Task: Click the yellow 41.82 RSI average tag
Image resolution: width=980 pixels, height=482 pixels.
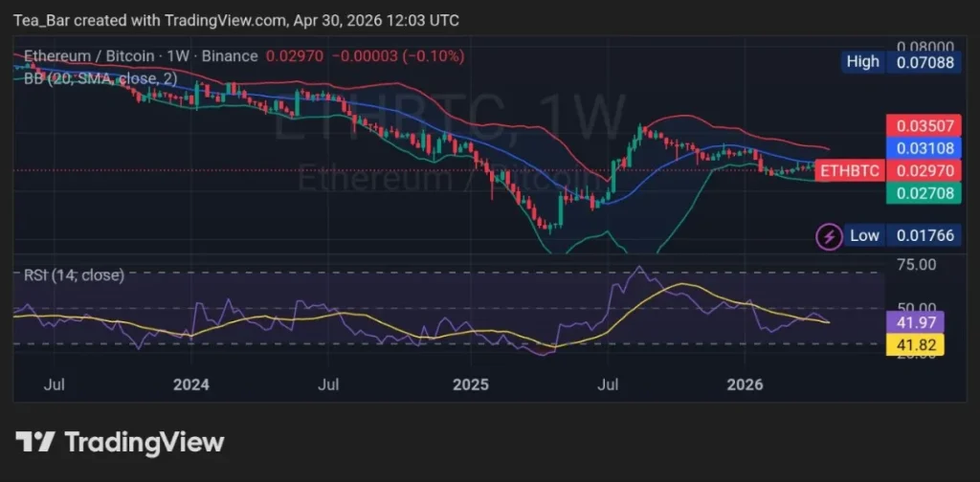Action: pyautogui.click(x=916, y=345)
